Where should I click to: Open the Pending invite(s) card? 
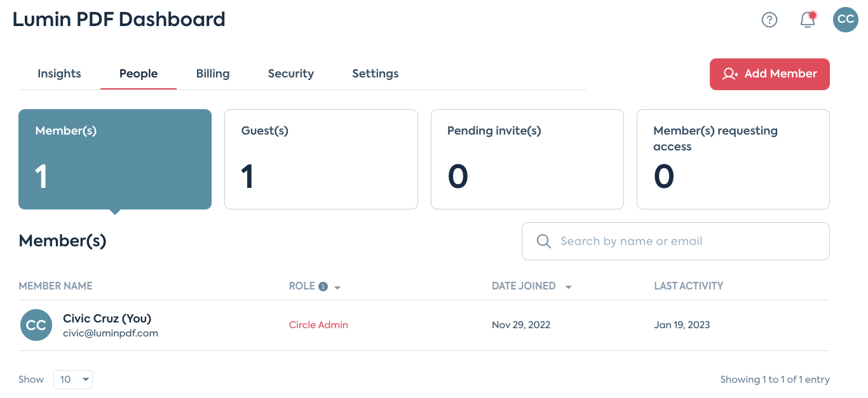point(527,159)
